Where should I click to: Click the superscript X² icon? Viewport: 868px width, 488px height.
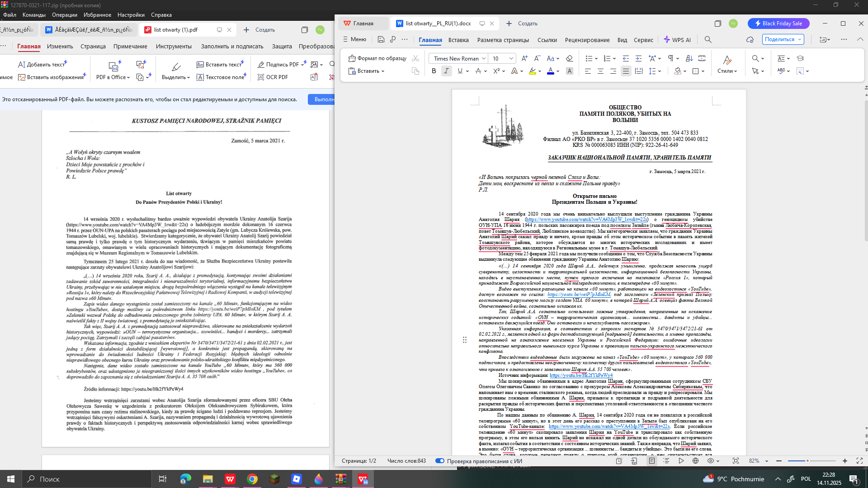[496, 71]
